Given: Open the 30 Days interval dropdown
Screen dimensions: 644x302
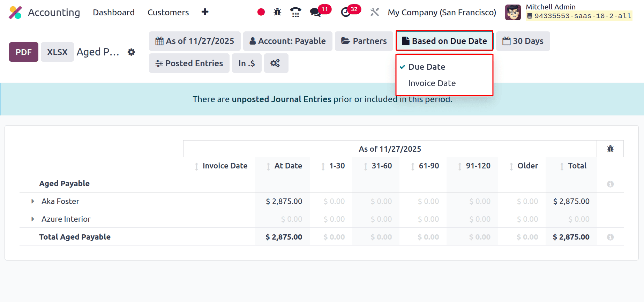Looking at the screenshot, I should pos(523,41).
